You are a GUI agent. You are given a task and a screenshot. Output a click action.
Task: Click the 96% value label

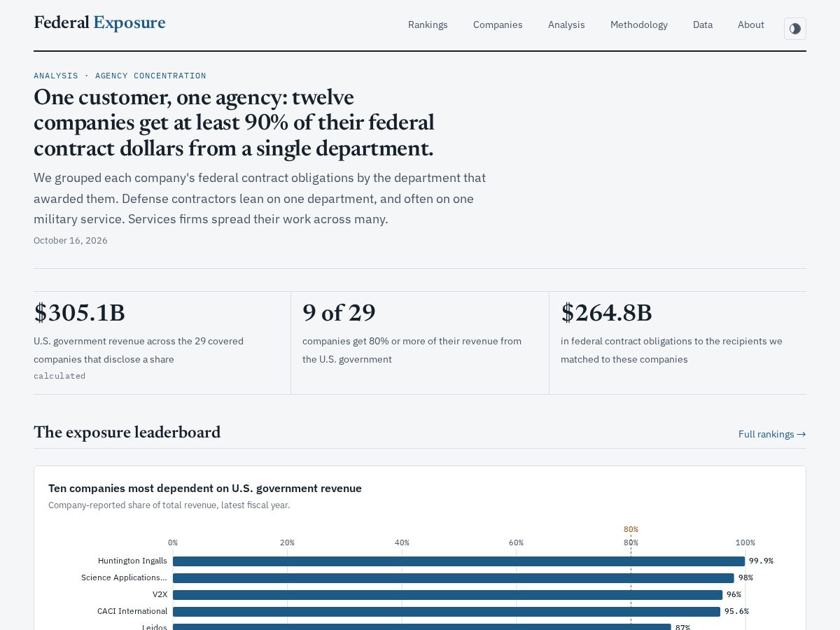(x=734, y=594)
